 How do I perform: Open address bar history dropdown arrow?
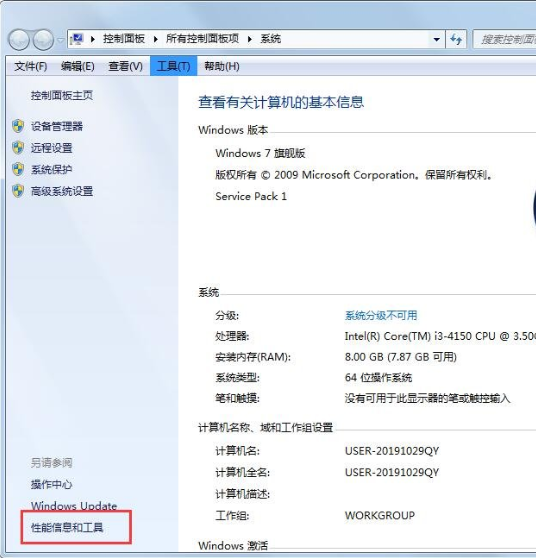[437, 39]
